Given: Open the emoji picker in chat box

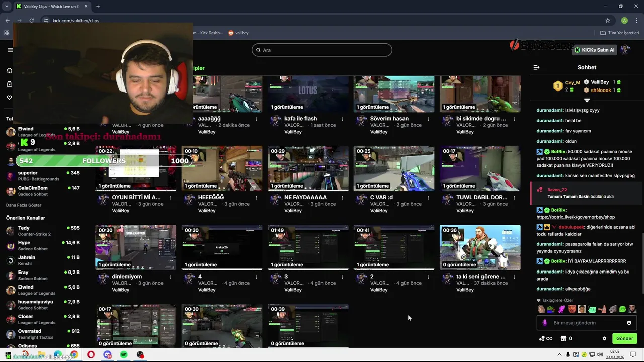Looking at the screenshot, I should click(x=629, y=323).
